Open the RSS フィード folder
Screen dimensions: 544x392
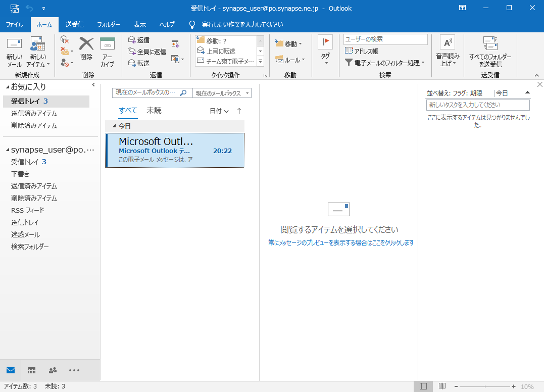coord(28,210)
